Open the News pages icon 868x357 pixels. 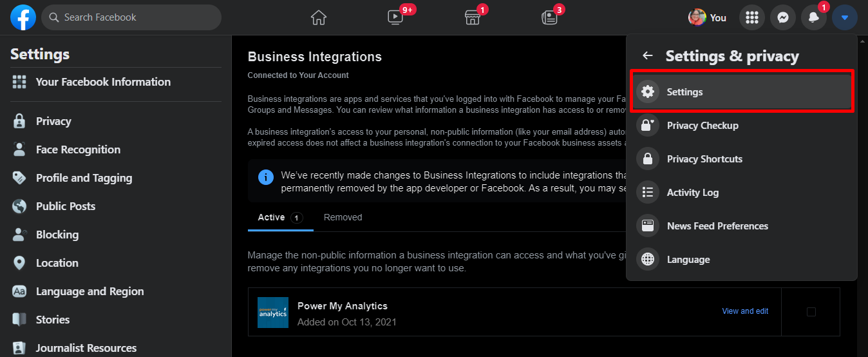point(549,17)
